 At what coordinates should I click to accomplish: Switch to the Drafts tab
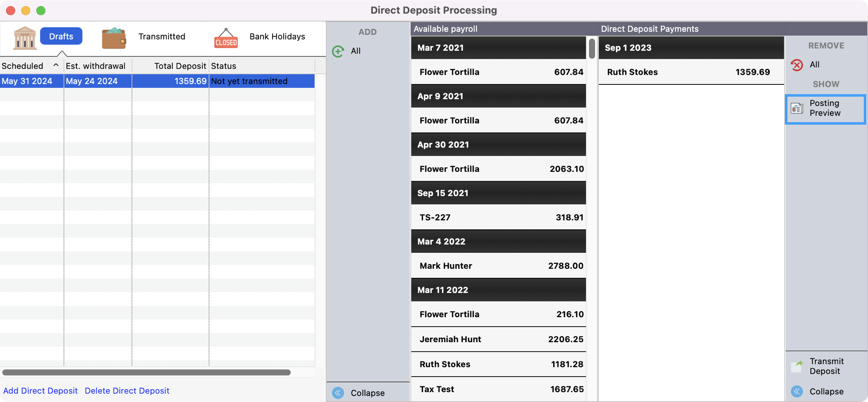tap(61, 36)
